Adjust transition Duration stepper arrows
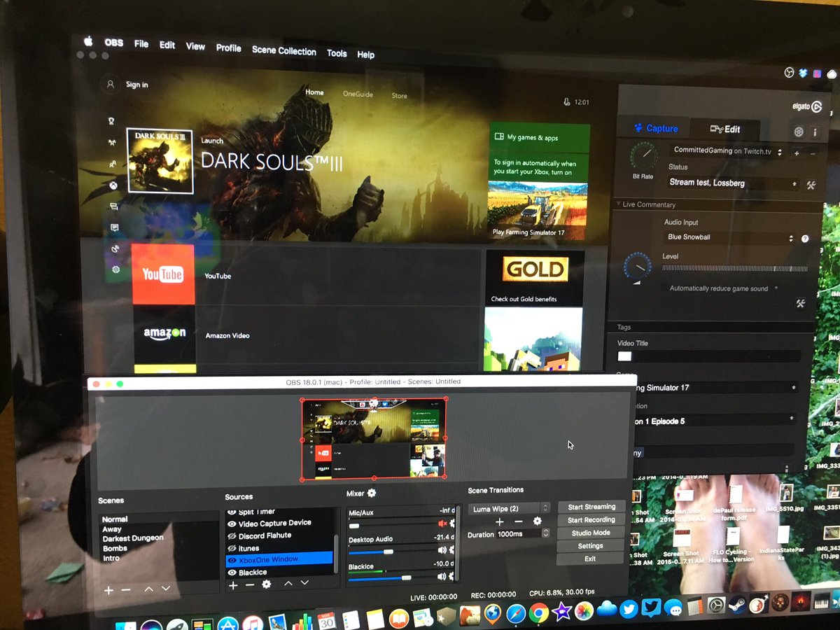 (x=545, y=533)
